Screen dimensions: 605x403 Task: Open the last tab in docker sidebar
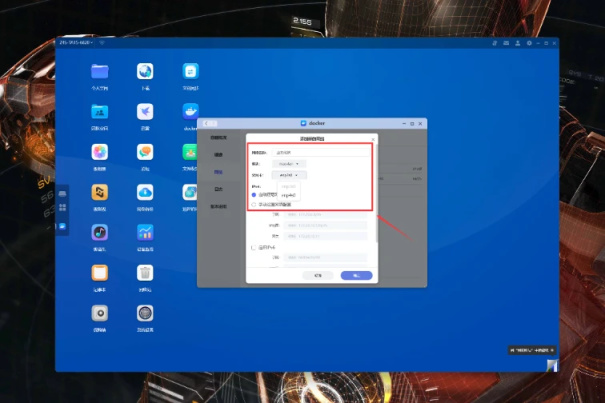pyautogui.click(x=218, y=207)
